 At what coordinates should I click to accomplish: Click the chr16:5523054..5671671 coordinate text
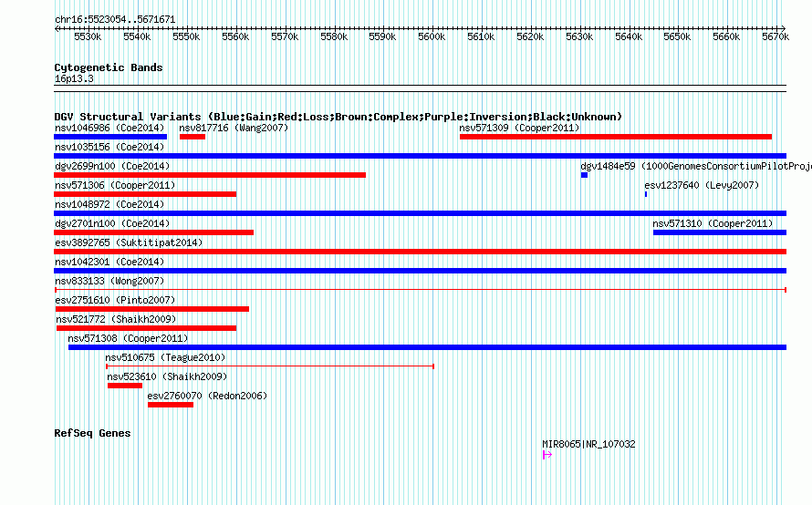pos(115,20)
